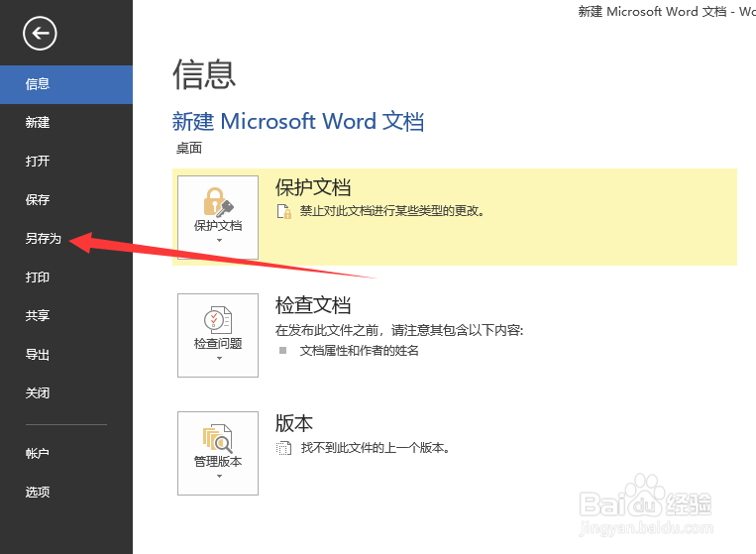Click the 检查文档 section heading
This screenshot has width=756, height=554.
click(313, 305)
